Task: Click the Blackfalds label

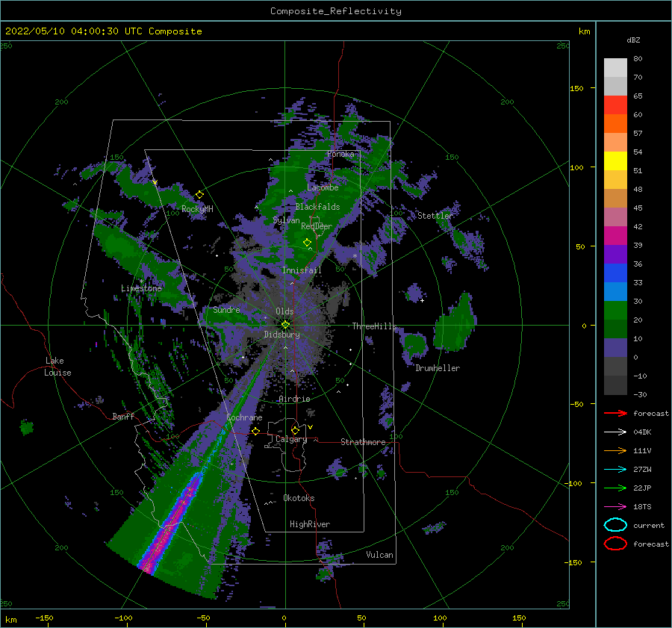Action: 317,207
